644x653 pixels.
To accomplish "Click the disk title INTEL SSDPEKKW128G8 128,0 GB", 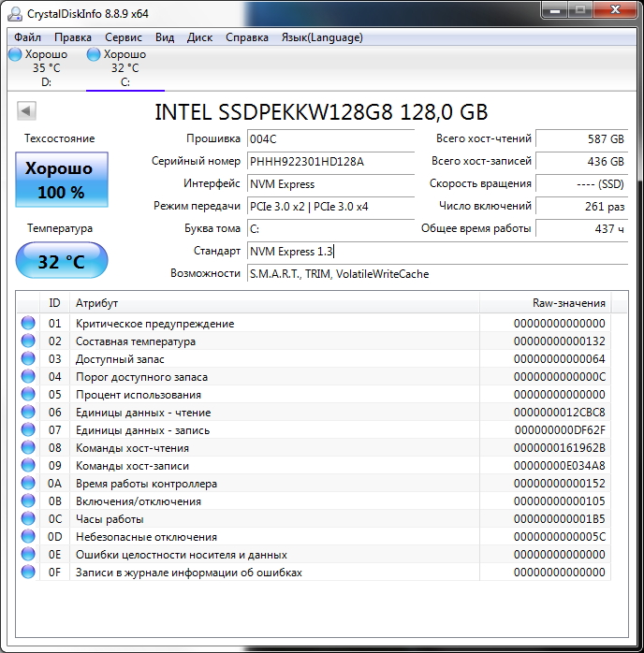I will [x=321, y=111].
